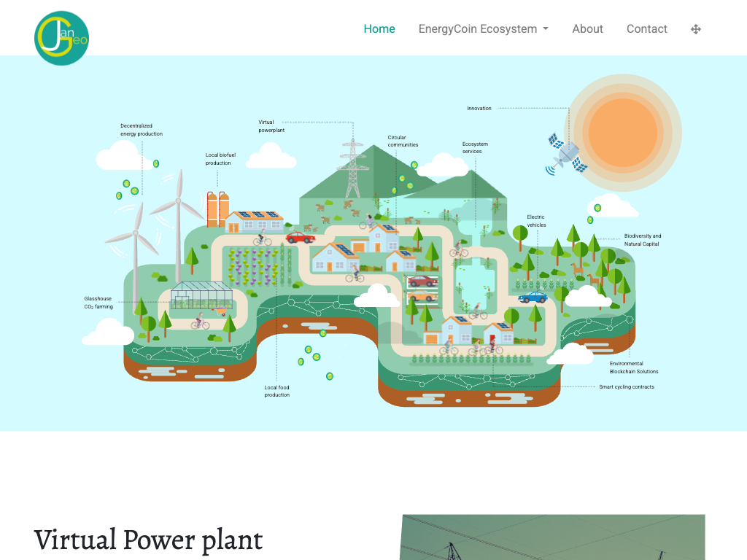Open the About page
The height and width of the screenshot is (560, 747).
[x=587, y=29]
